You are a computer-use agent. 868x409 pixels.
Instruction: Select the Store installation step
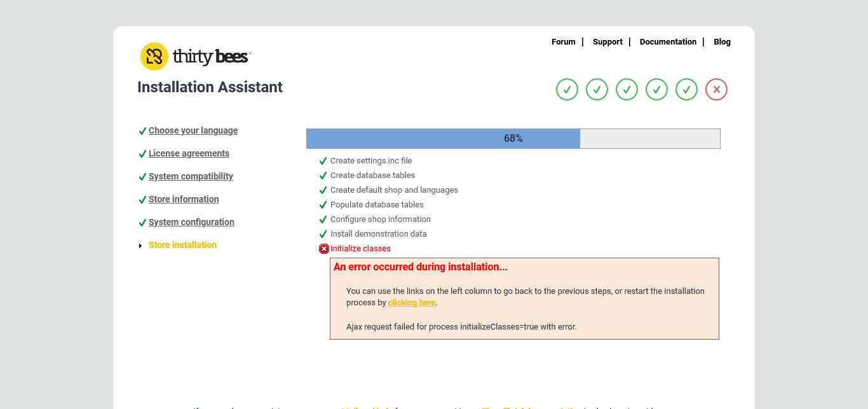182,245
